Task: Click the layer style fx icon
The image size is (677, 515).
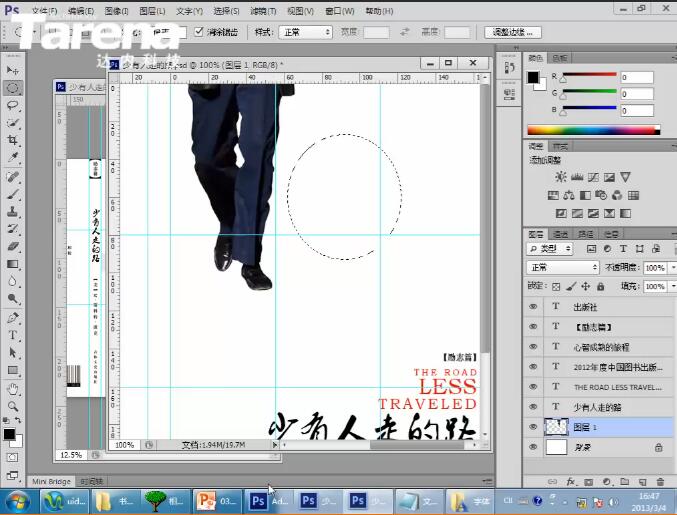Action: (571, 481)
